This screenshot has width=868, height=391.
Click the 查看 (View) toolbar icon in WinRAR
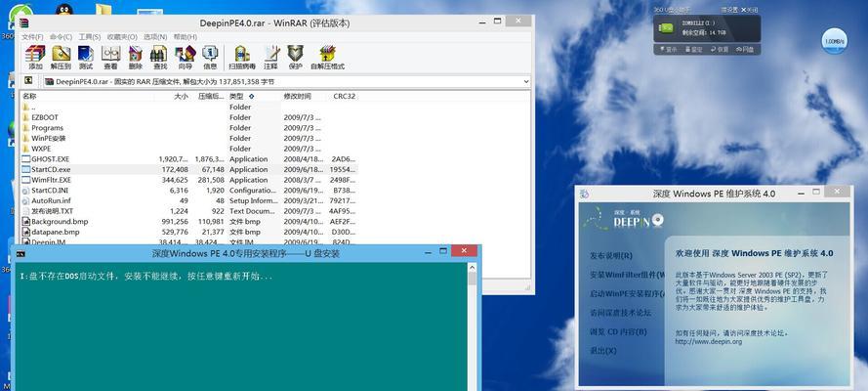[110, 57]
